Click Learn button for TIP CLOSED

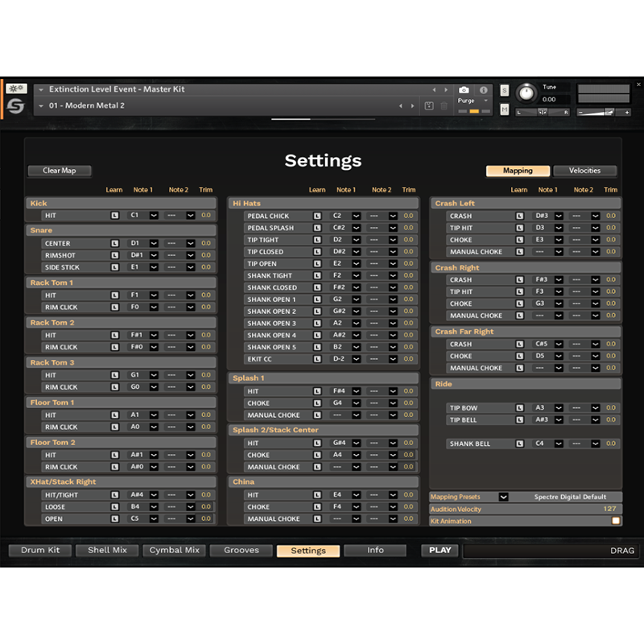317,251
